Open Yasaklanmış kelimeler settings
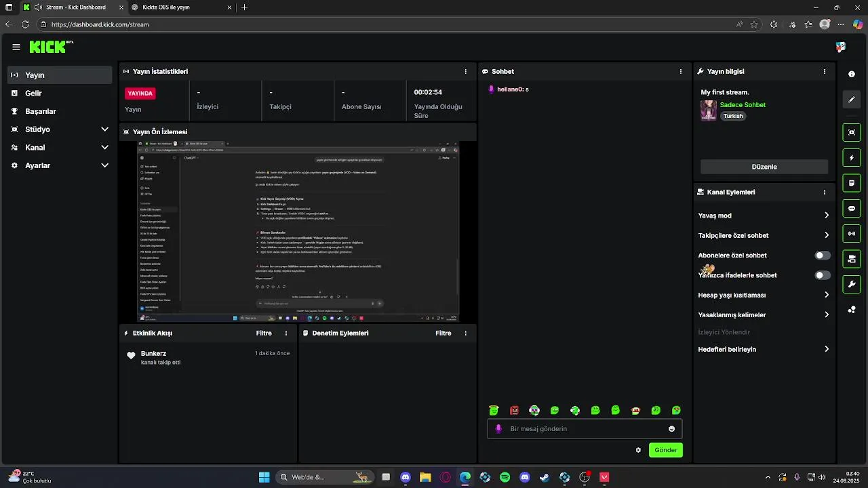The height and width of the screenshot is (488, 868). tap(764, 314)
